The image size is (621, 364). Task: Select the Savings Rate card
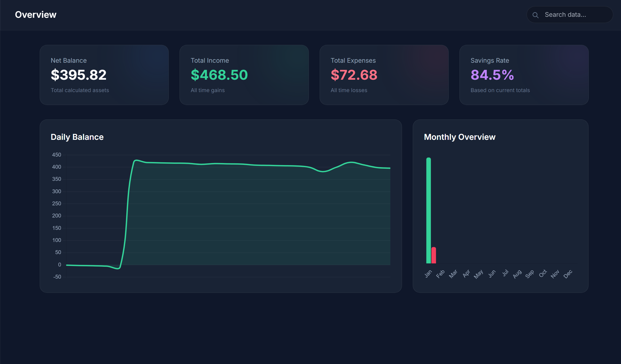point(524,75)
